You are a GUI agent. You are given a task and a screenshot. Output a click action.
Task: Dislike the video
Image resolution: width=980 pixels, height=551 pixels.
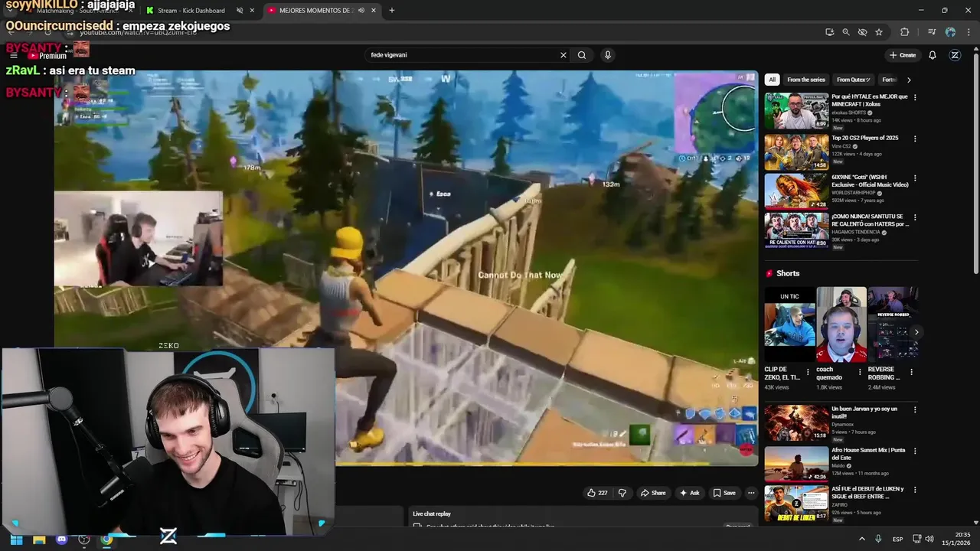pos(622,493)
